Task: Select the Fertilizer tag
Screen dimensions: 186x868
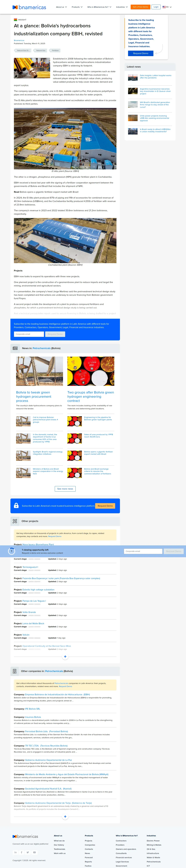Action: click(x=55, y=50)
